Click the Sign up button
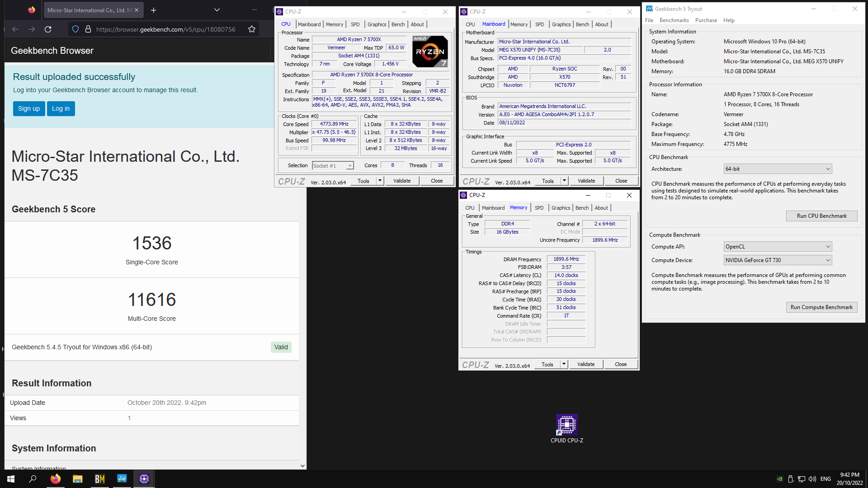The height and width of the screenshot is (488, 868). click(x=29, y=108)
